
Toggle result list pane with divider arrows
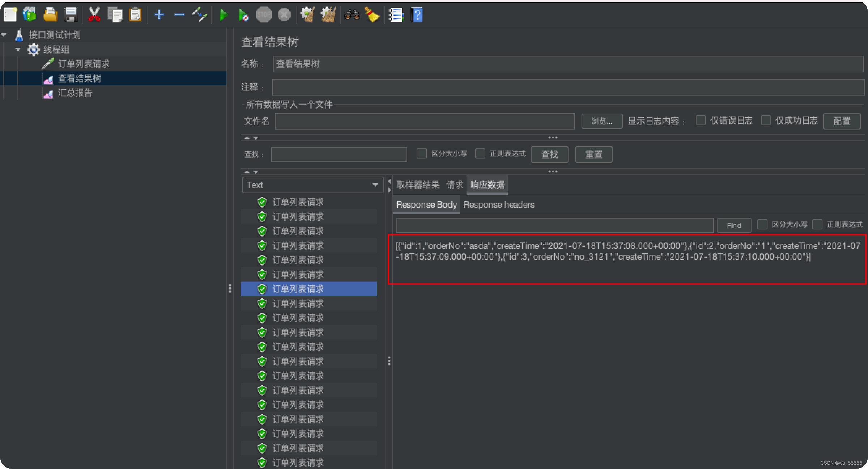[x=389, y=185]
